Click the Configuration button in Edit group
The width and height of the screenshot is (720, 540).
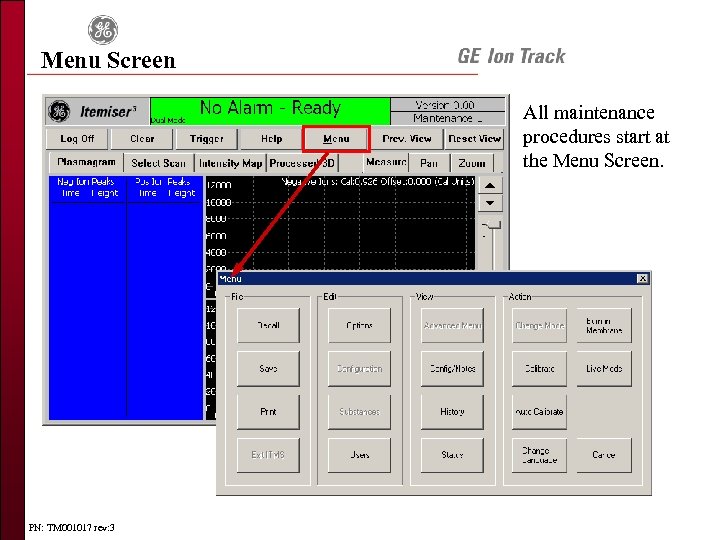click(x=359, y=368)
